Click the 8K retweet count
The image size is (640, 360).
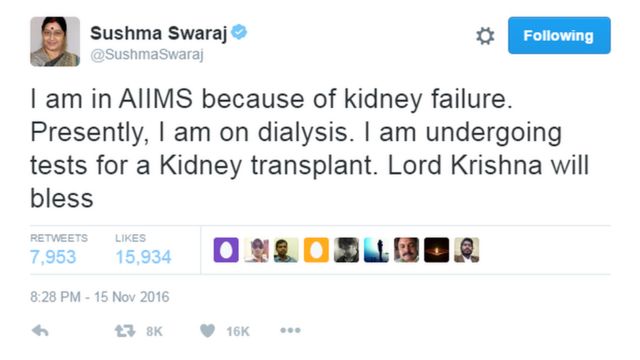(x=154, y=331)
